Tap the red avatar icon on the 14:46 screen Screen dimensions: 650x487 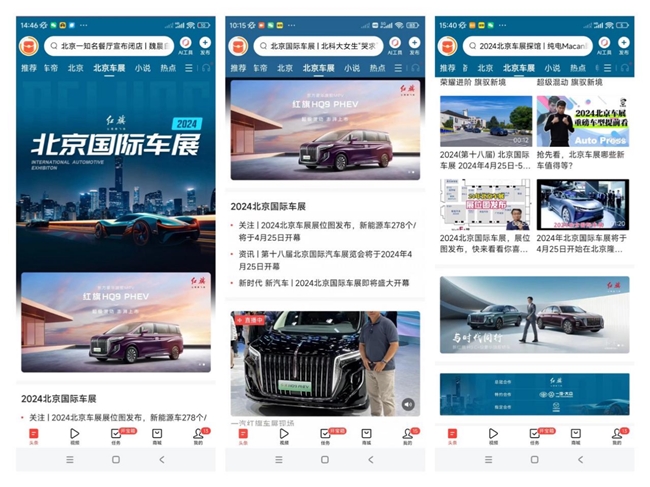pos(29,46)
